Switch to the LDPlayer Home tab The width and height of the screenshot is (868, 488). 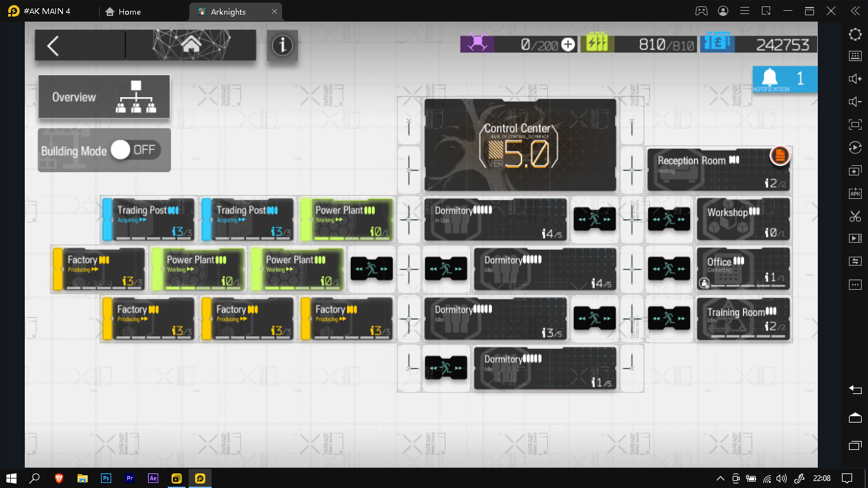123,11
